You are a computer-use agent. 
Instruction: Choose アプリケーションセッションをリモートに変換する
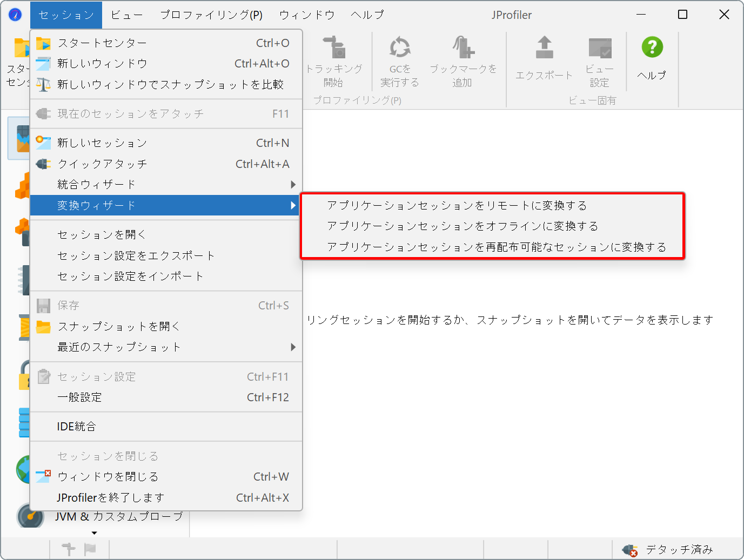pos(493,205)
